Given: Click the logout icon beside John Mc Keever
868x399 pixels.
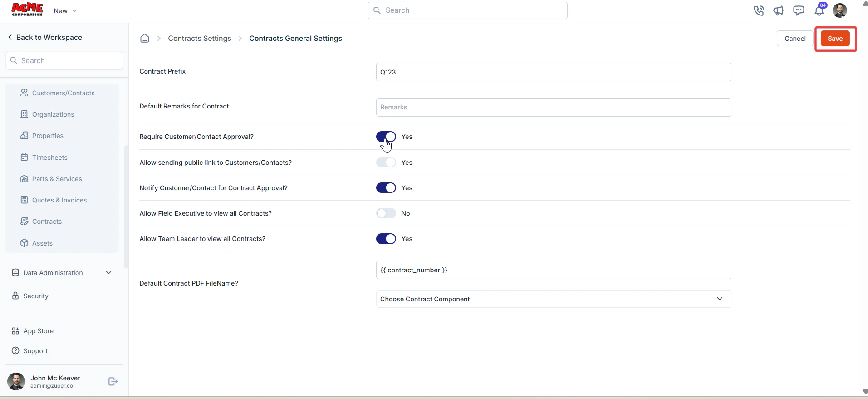Looking at the screenshot, I should 113,381.
